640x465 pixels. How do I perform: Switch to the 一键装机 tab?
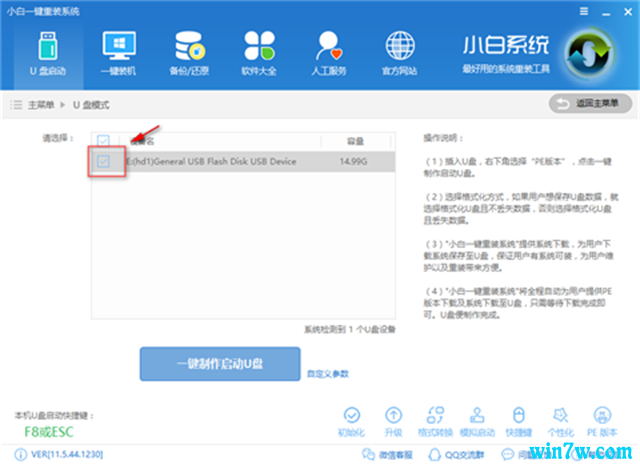click(x=119, y=54)
